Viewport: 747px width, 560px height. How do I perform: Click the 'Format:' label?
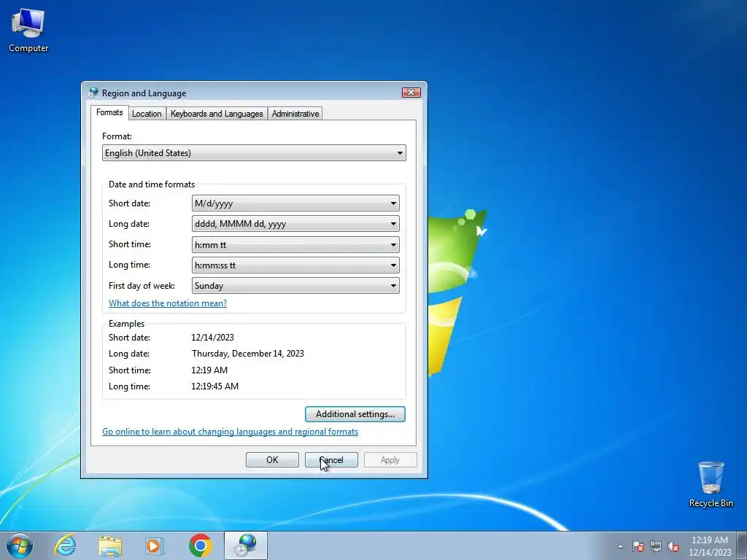click(117, 136)
